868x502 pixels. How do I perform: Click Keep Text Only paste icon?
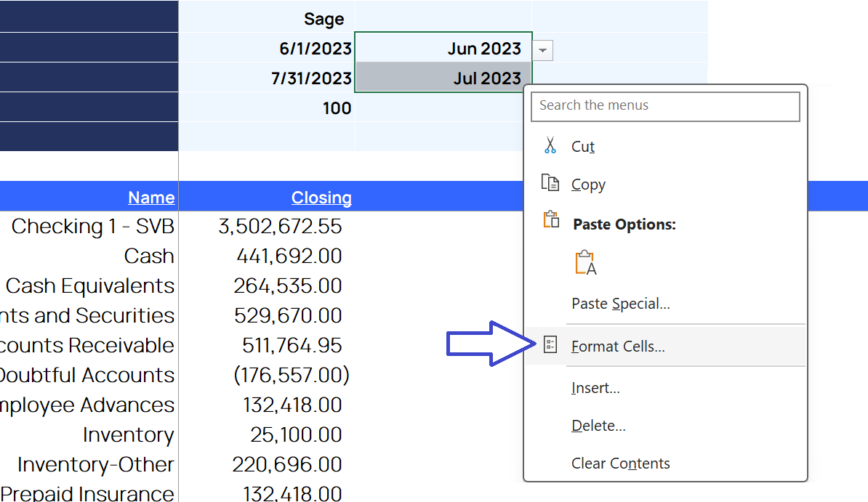585,263
